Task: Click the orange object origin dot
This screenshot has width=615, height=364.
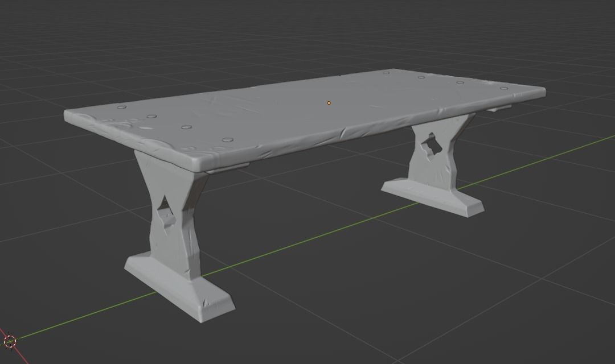Action: click(329, 103)
